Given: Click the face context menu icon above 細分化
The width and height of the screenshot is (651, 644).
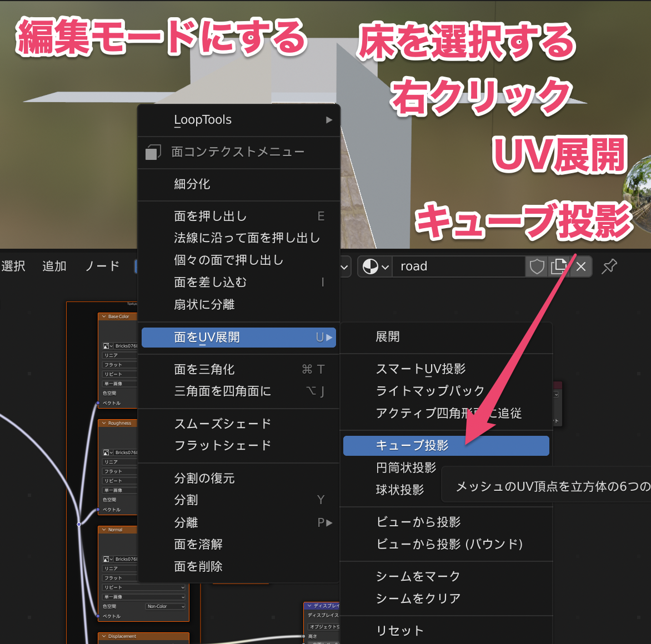Looking at the screenshot, I should (x=153, y=152).
